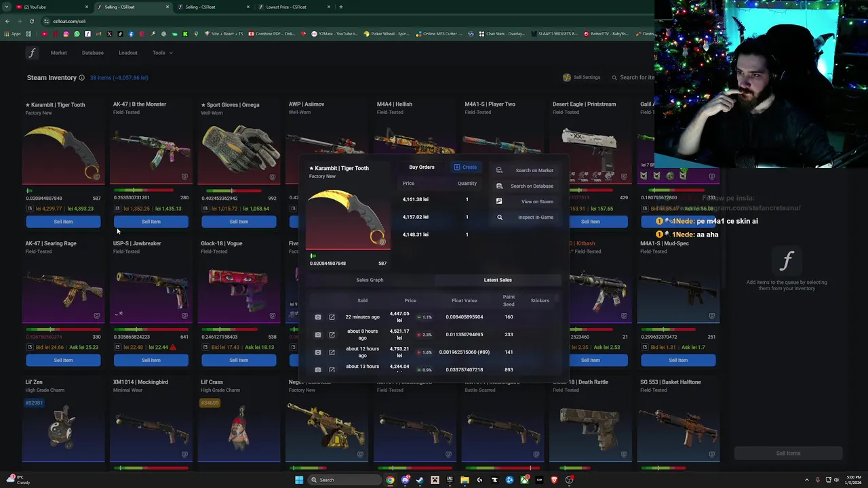Show hidden system tray icons chevron
The height and width of the screenshot is (488, 868).
pyautogui.click(x=807, y=480)
